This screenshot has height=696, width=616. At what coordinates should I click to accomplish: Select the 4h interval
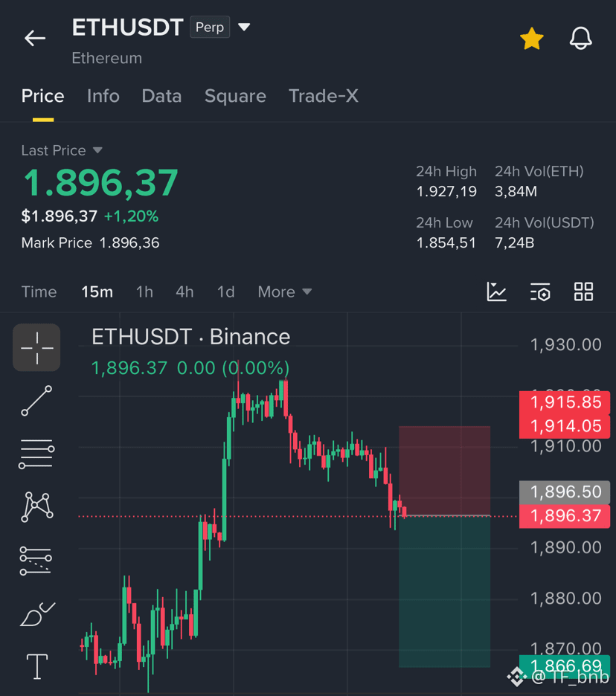185,292
